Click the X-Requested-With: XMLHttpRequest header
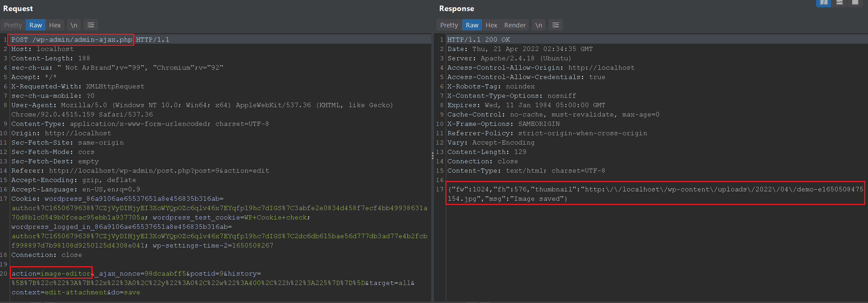The width and height of the screenshot is (868, 303). tap(78, 86)
